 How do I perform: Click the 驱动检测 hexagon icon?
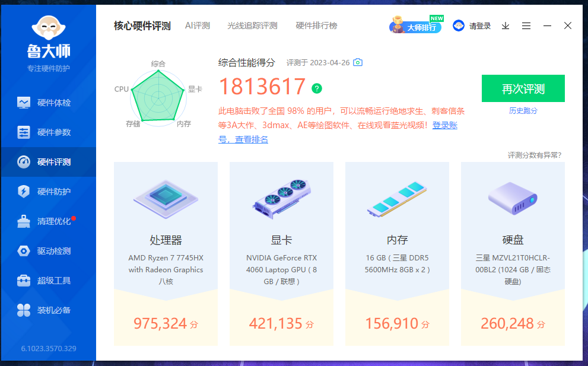(24, 251)
